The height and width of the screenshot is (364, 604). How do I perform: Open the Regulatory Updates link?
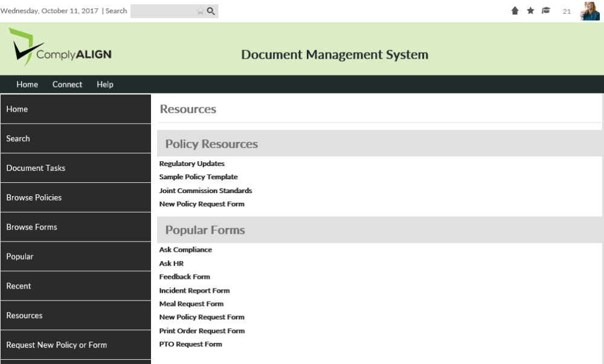[x=192, y=164]
